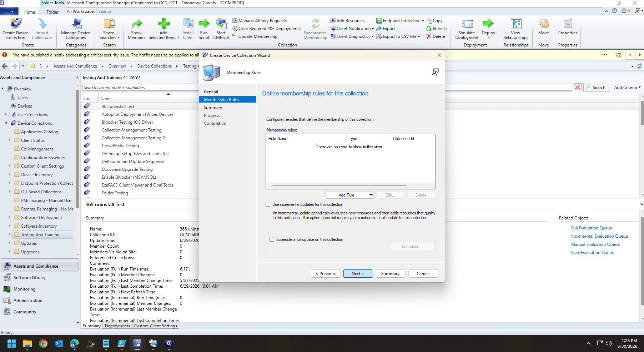Image resolution: width=644 pixels, height=352 pixels.
Task: Expand the User Collections tree node
Action: tap(6, 115)
